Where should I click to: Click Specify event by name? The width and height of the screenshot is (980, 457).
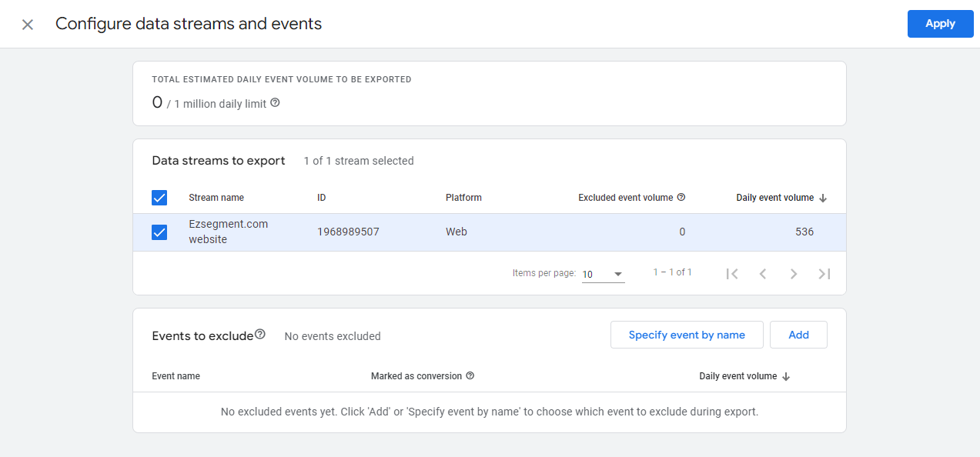pos(686,334)
